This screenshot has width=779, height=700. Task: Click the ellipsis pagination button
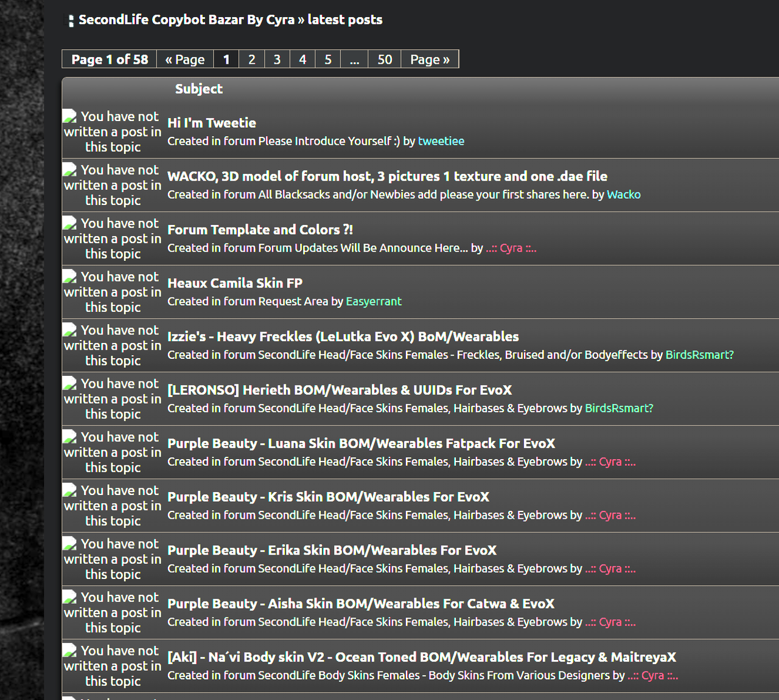tap(354, 59)
